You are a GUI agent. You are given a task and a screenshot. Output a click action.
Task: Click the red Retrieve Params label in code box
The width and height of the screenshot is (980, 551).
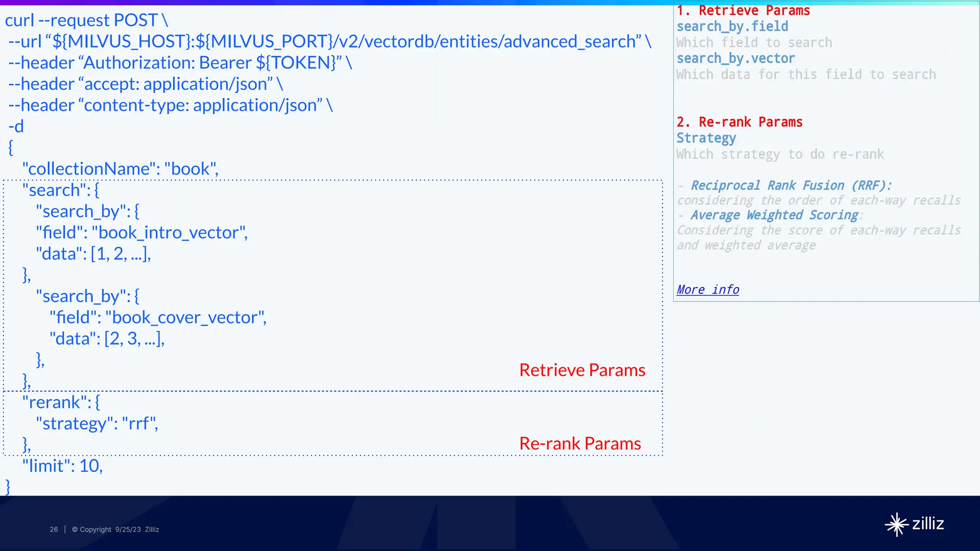[582, 370]
